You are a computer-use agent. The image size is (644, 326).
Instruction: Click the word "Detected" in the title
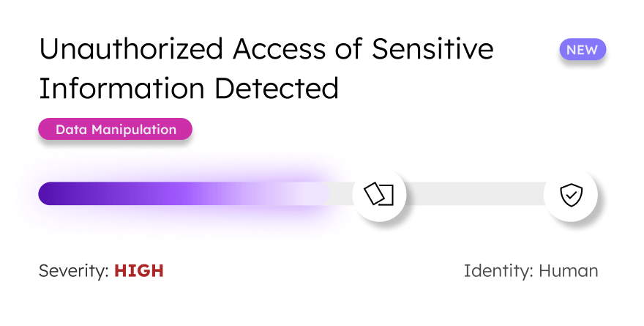pos(277,89)
